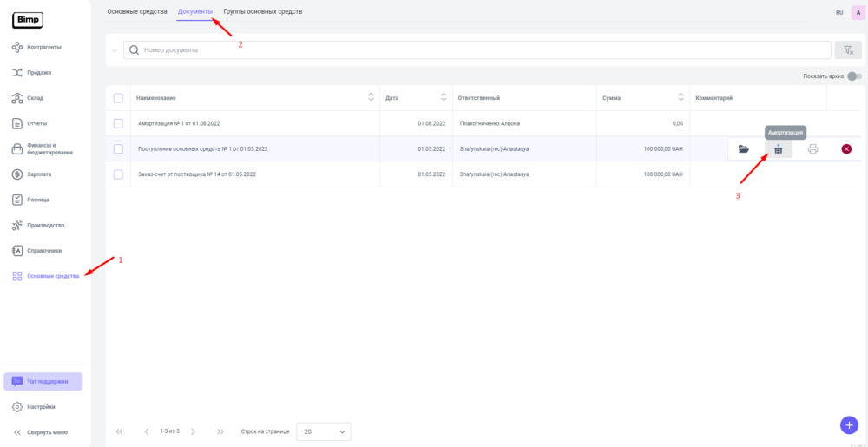Switch to the Основные средства tab
Image resolution: width=868 pixels, height=447 pixels.
coord(137,11)
